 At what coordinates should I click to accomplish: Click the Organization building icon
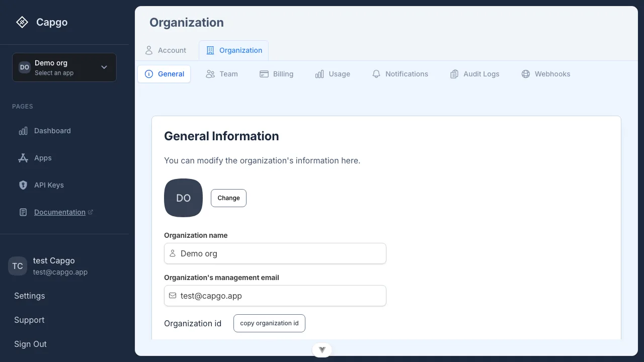[x=210, y=50]
